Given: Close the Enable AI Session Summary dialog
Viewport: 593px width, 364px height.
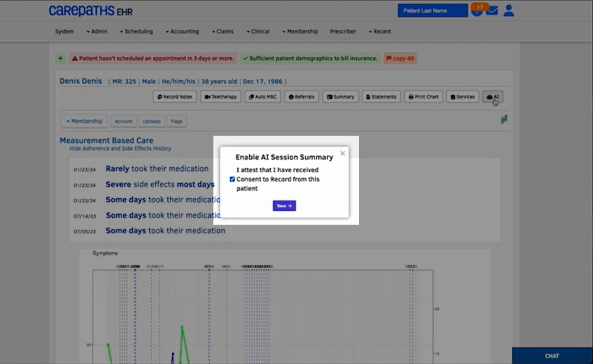Looking at the screenshot, I should (x=342, y=153).
